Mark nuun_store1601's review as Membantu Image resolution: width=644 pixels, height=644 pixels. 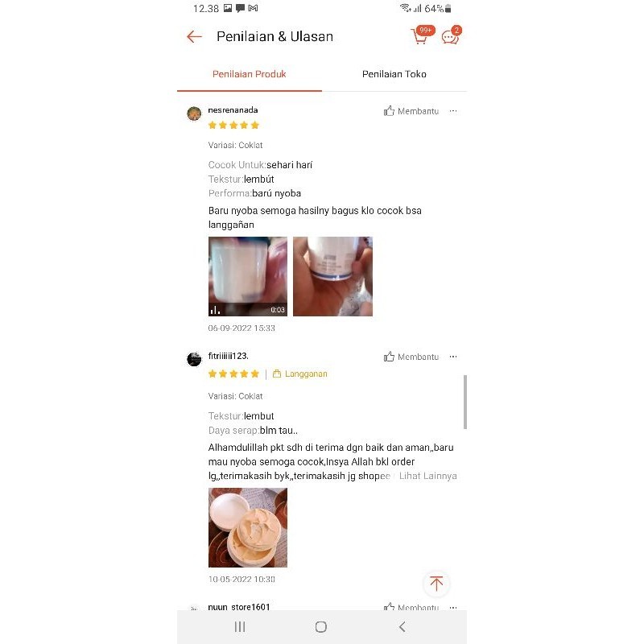click(x=411, y=607)
